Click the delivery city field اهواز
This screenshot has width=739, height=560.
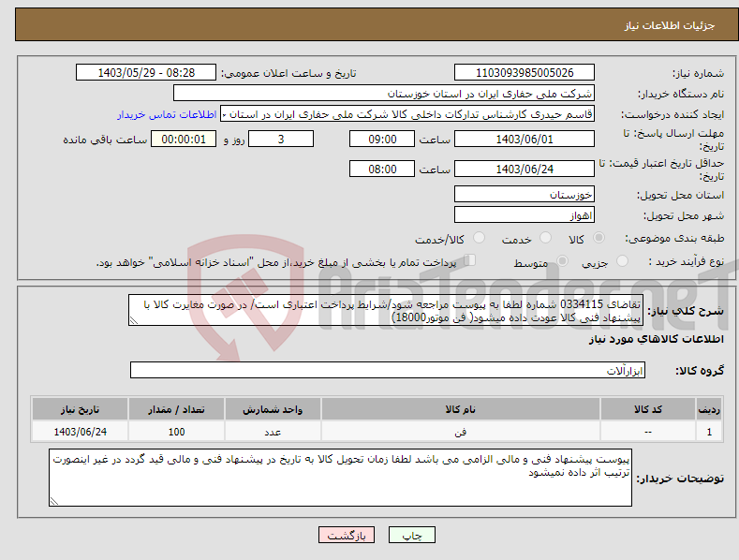coord(525,215)
